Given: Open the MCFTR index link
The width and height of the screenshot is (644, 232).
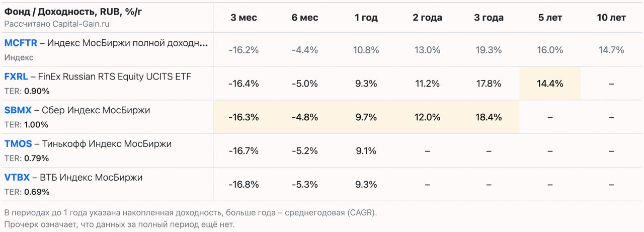Looking at the screenshot, I should tap(21, 43).
